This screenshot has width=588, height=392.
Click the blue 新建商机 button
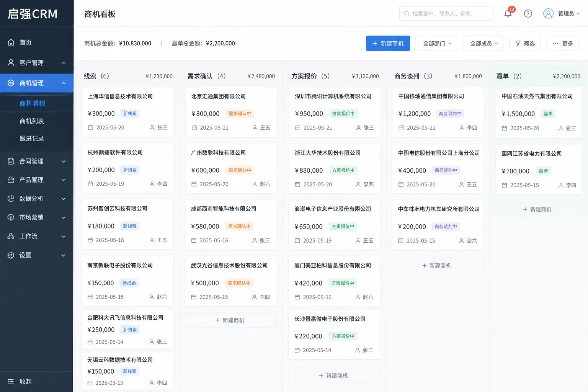click(x=388, y=43)
